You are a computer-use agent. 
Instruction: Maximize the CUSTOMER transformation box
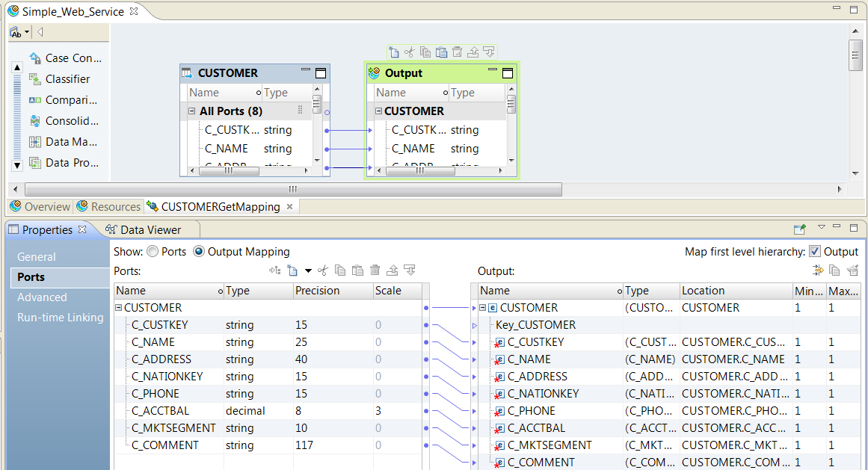[x=321, y=73]
